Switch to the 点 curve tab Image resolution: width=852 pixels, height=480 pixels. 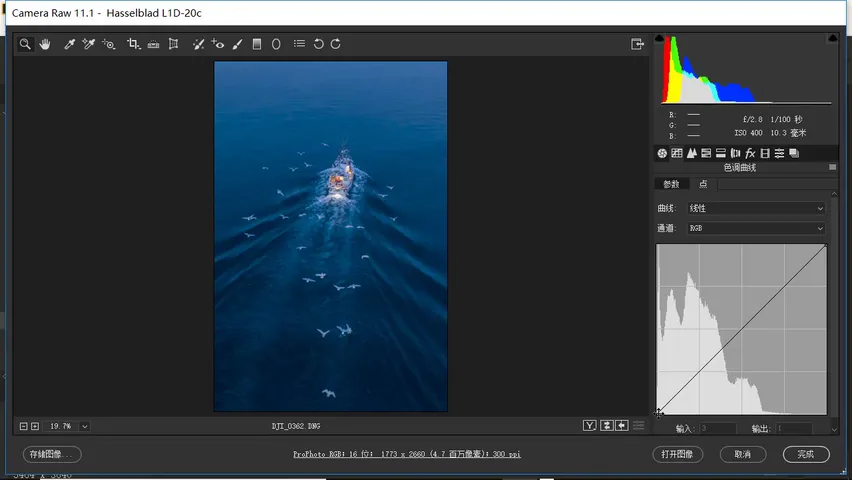pos(703,184)
